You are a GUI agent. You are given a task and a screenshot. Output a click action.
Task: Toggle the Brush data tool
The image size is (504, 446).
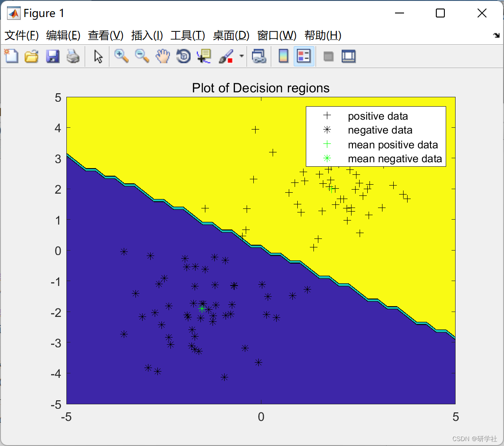[x=226, y=56]
